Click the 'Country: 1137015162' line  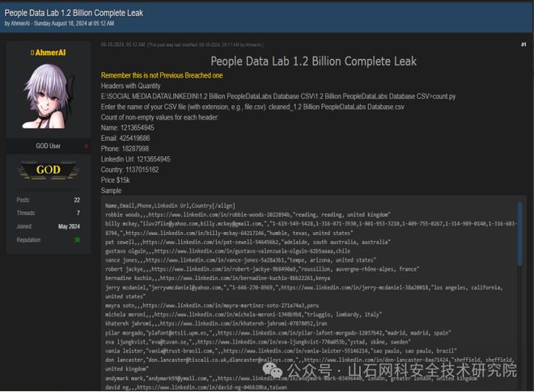click(x=129, y=170)
